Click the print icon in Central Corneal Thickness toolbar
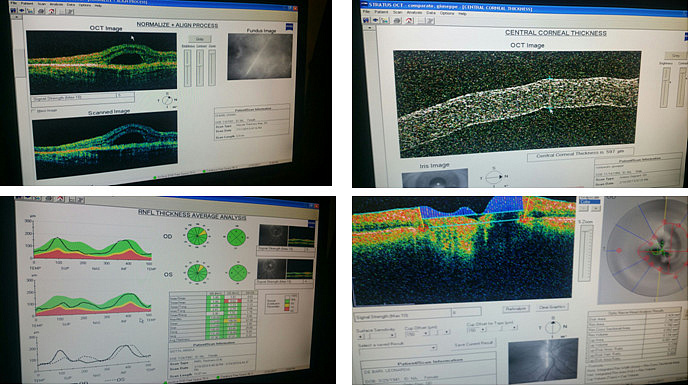689x386 pixels. [x=397, y=20]
